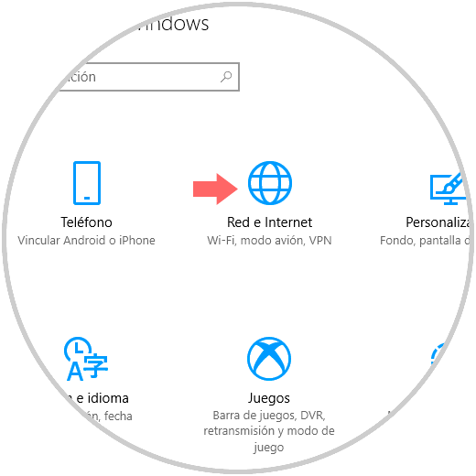Click 'Vincular Android o iPhone' description
The height and width of the screenshot is (476, 476).
point(86,241)
